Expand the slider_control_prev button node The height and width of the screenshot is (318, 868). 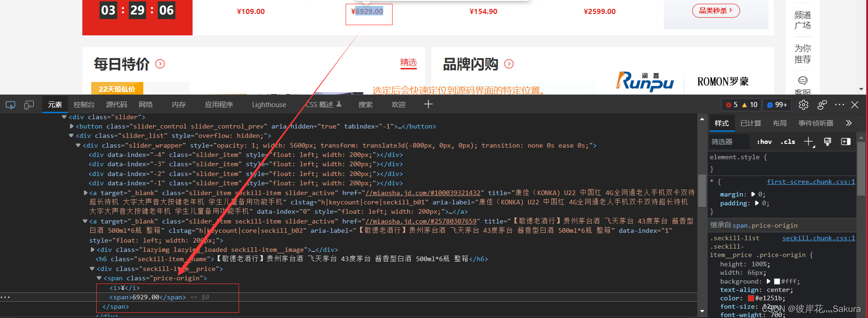pyautogui.click(x=72, y=126)
